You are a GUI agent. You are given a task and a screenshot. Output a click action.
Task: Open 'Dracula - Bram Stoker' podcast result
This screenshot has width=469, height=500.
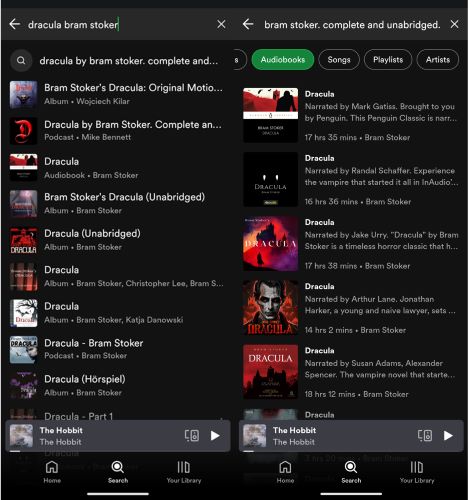(x=117, y=349)
